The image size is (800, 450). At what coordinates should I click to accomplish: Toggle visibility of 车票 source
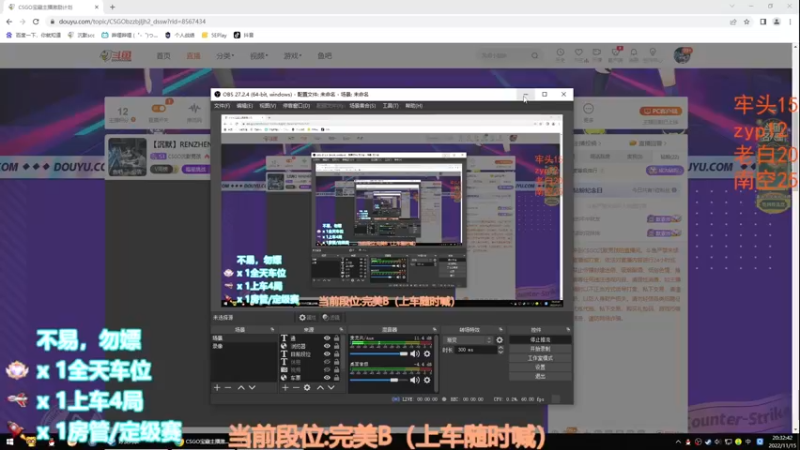(x=327, y=378)
